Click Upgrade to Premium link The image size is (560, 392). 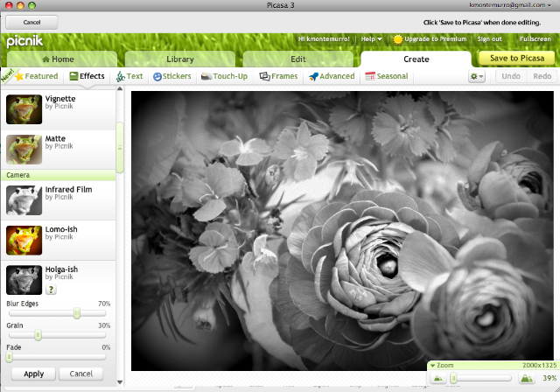click(x=436, y=38)
